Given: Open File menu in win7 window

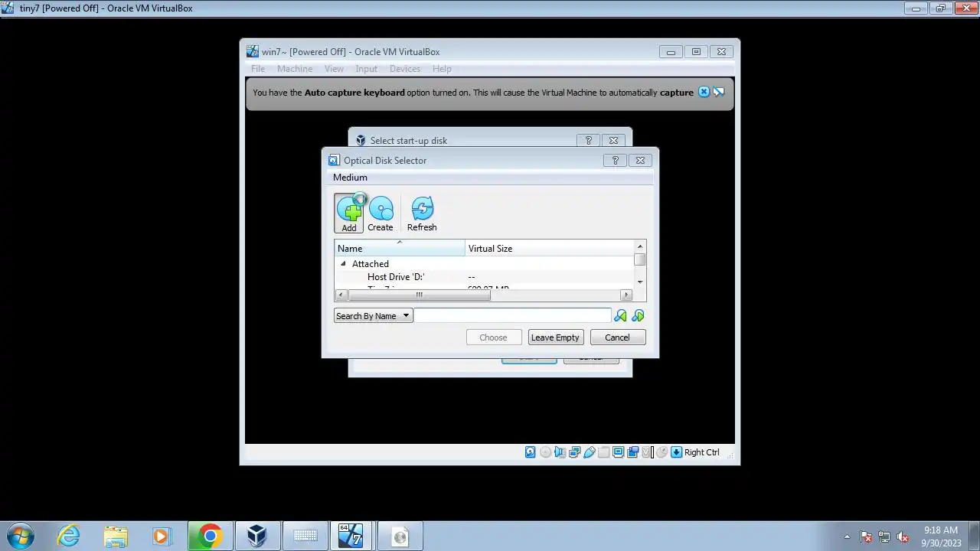Looking at the screenshot, I should tap(258, 68).
